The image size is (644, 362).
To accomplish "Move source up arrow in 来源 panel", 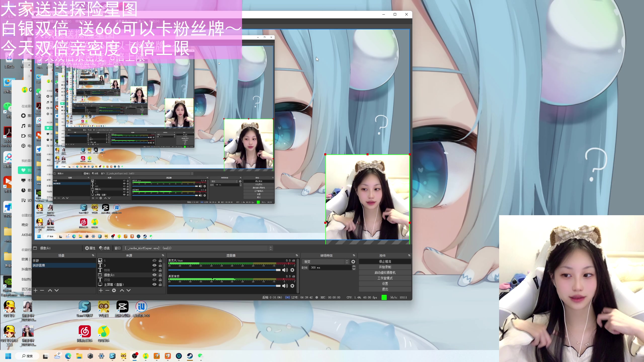I will [x=122, y=290].
